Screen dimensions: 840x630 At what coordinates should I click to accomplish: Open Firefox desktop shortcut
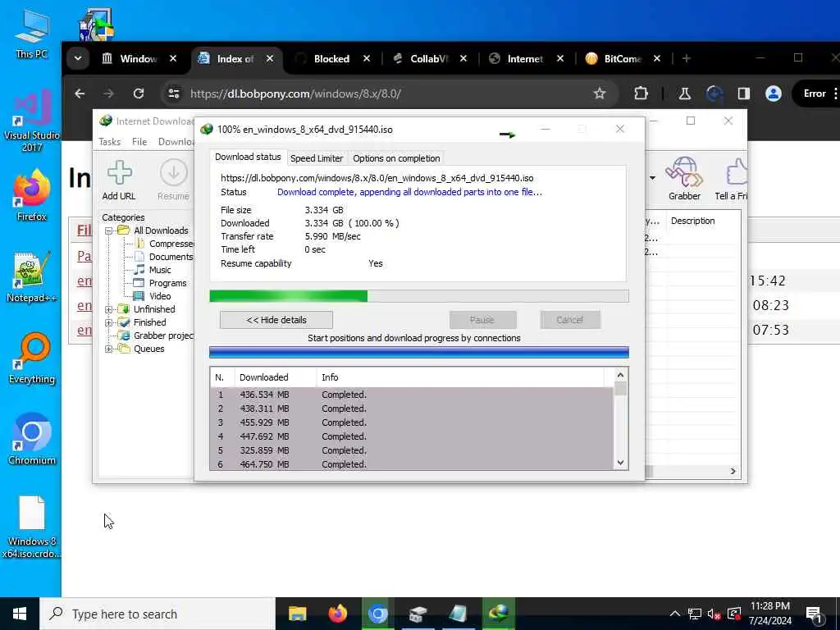[x=32, y=195]
